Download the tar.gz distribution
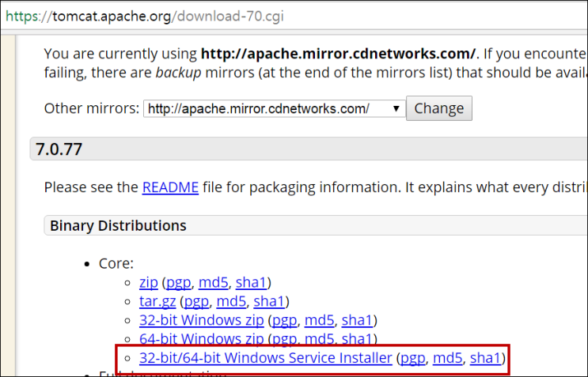588x377 pixels. (x=157, y=301)
